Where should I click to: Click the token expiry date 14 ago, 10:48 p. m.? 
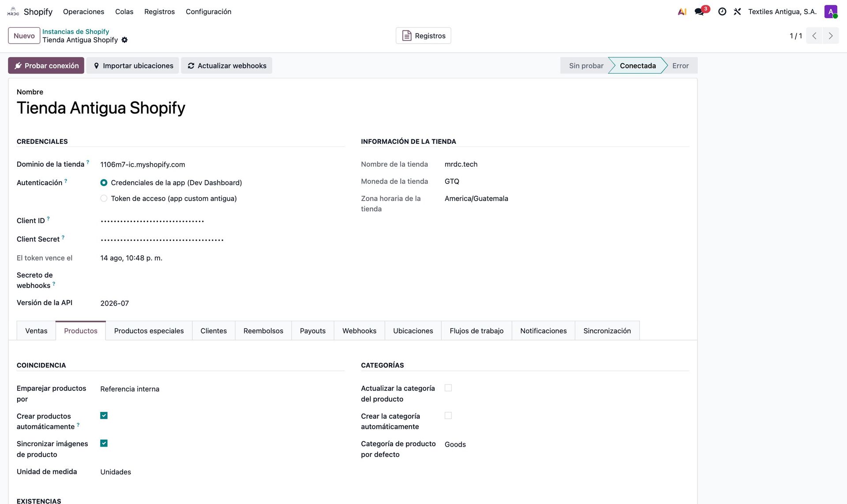click(x=131, y=258)
